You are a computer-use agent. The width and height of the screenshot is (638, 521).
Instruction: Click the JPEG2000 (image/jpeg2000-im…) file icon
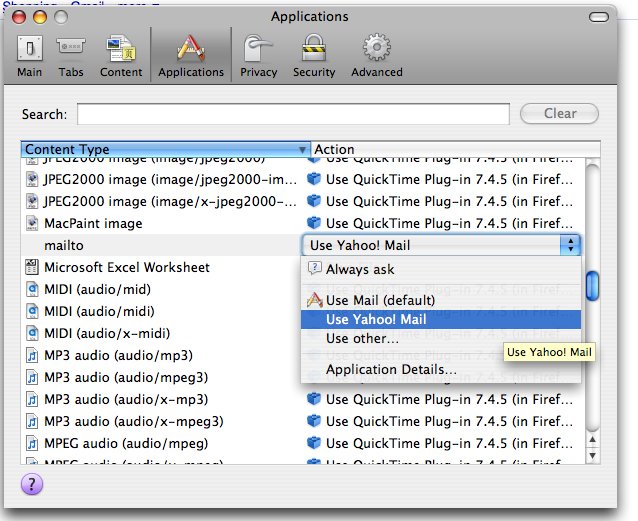(x=32, y=180)
